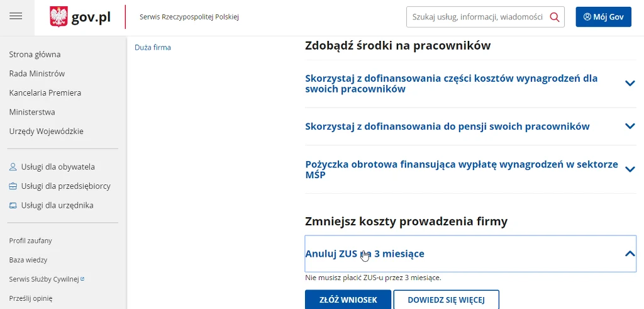Click Zmniejsz koszty prowadzenia firmy heading
This screenshot has height=309, width=644.
coord(406,222)
